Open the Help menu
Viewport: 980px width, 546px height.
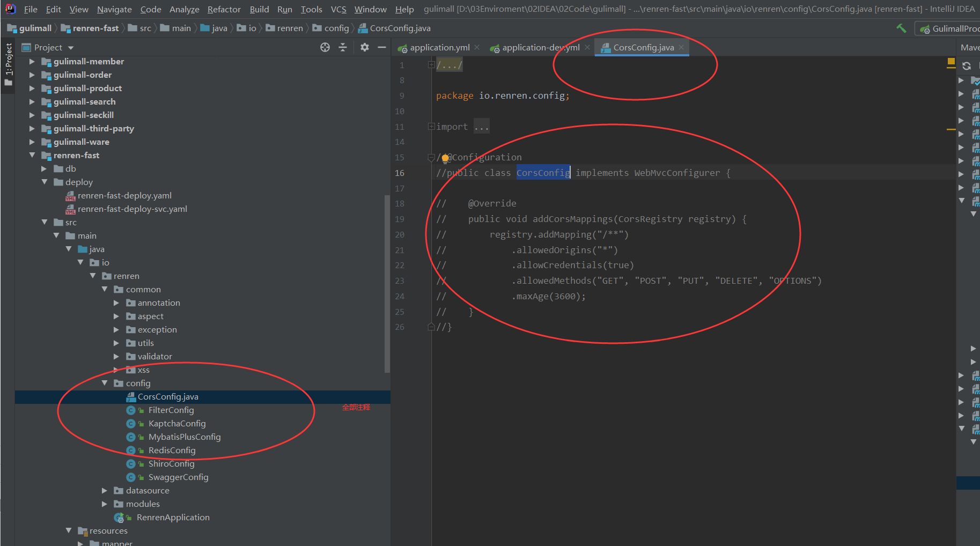404,9
